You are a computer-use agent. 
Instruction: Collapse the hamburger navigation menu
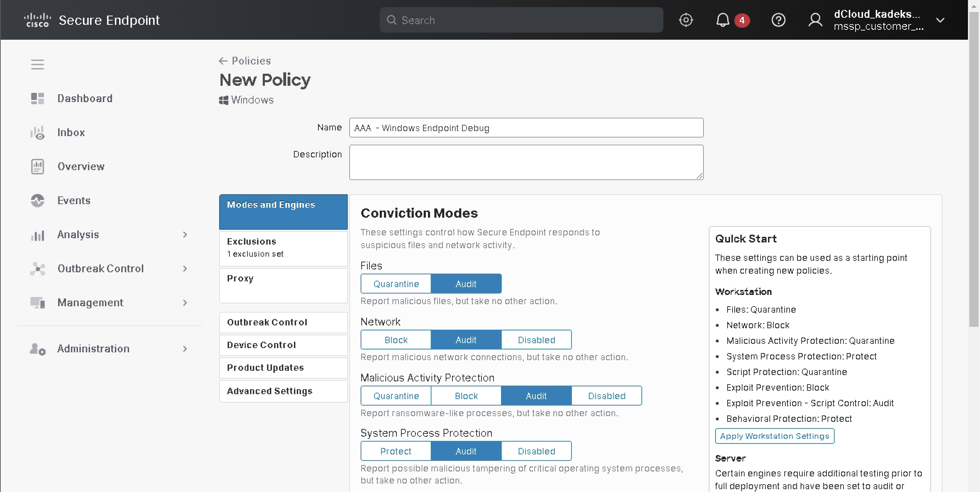[x=37, y=64]
